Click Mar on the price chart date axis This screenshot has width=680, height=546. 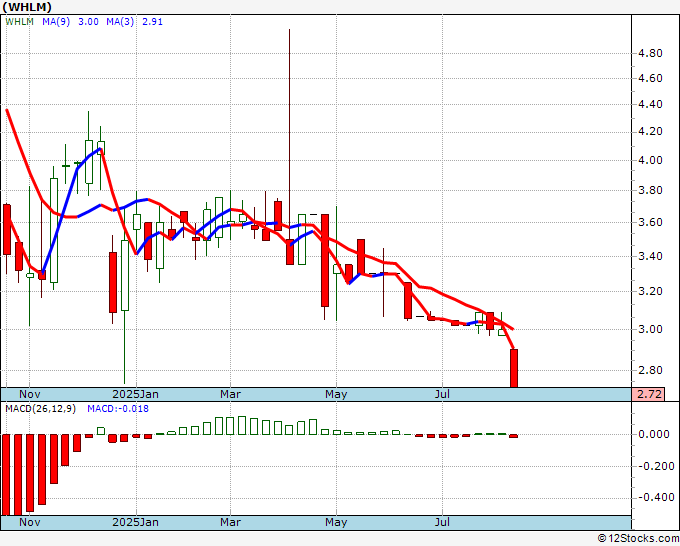[230, 394]
